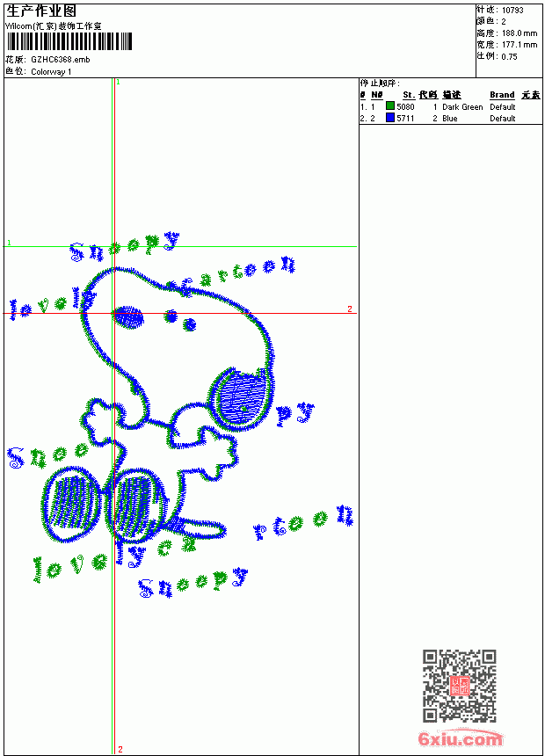Screen dimensions: 545x756
Task: Click the 'Colorway 1' label
Action: [x=51, y=72]
